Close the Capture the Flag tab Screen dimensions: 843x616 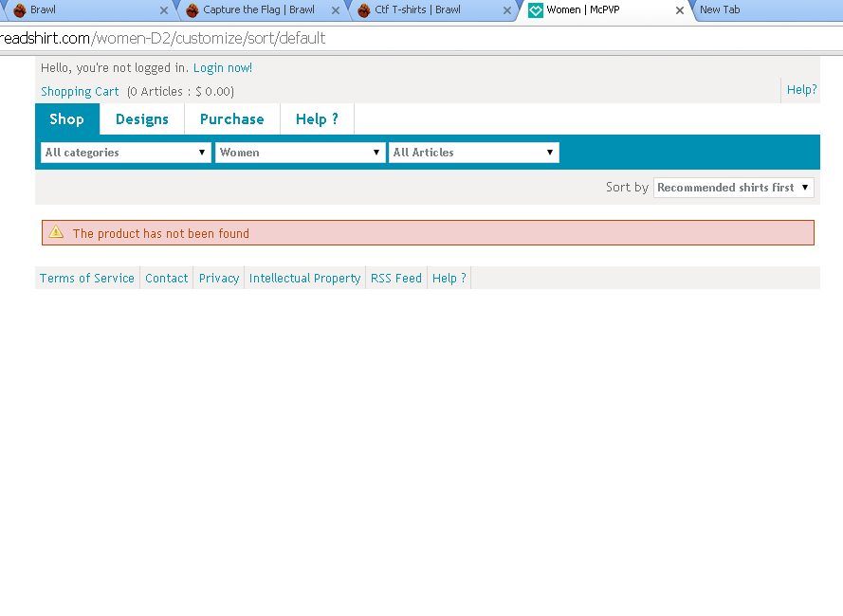pos(335,11)
